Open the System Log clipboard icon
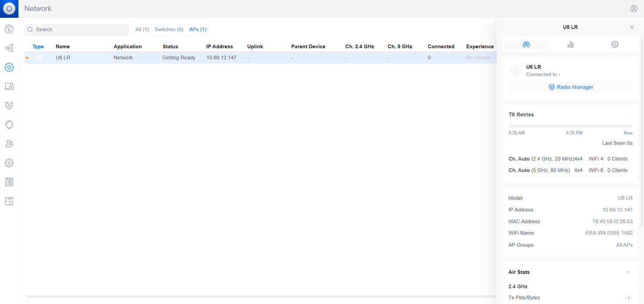The height and width of the screenshot is (304, 644). point(9,182)
